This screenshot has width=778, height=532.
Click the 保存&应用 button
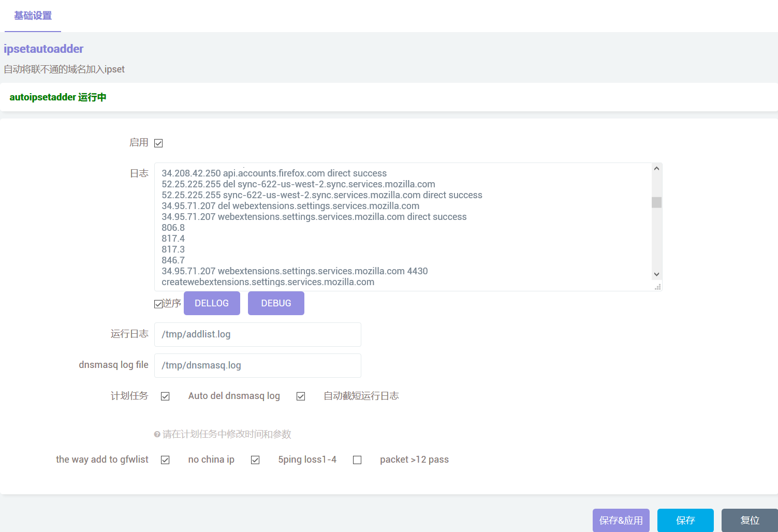click(621, 520)
